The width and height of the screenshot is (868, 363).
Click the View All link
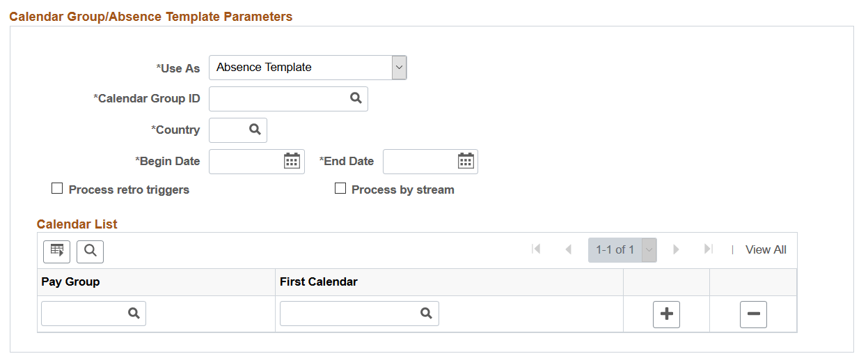(766, 249)
